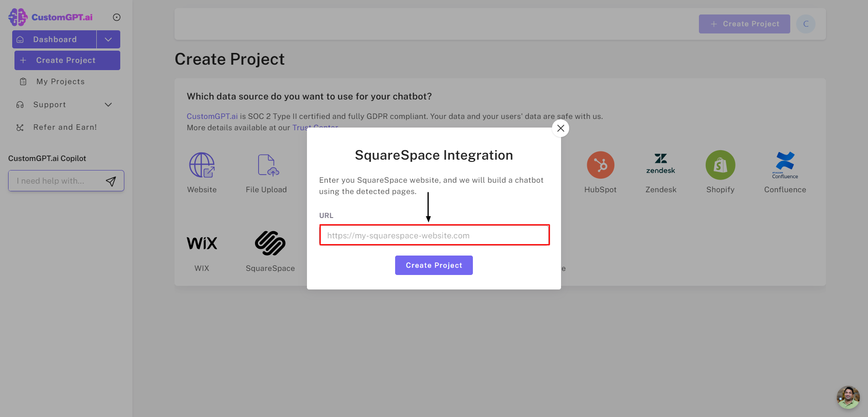Expand the Dashboard dropdown chevron
The width and height of the screenshot is (868, 417).
[108, 39]
